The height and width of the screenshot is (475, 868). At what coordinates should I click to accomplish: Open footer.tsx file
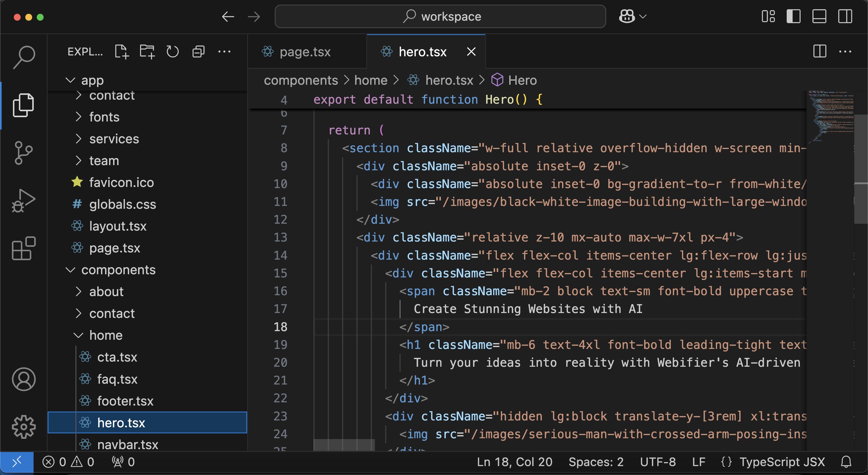pyautogui.click(x=147, y=401)
